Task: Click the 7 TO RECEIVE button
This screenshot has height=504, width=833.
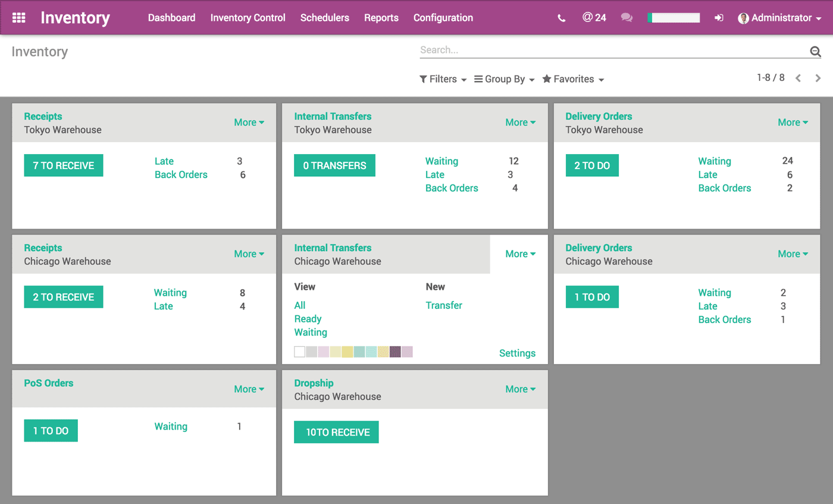Action: tap(63, 165)
